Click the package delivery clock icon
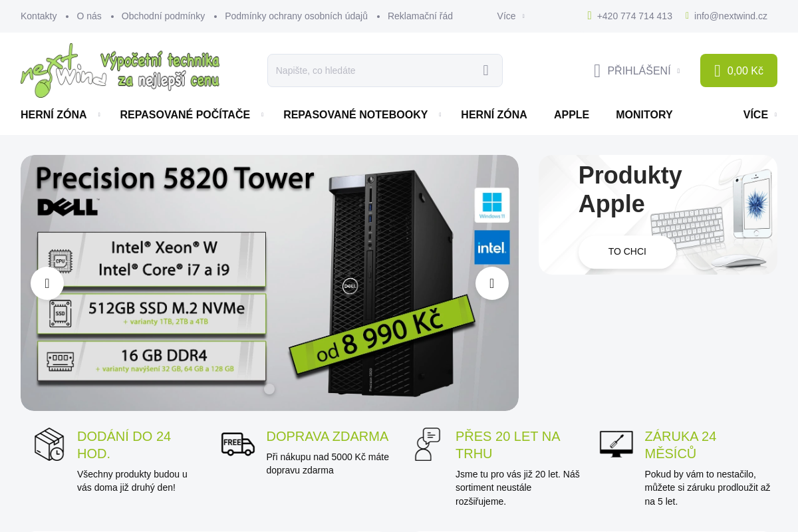Image resolution: width=798 pixels, height=532 pixels. click(49, 444)
